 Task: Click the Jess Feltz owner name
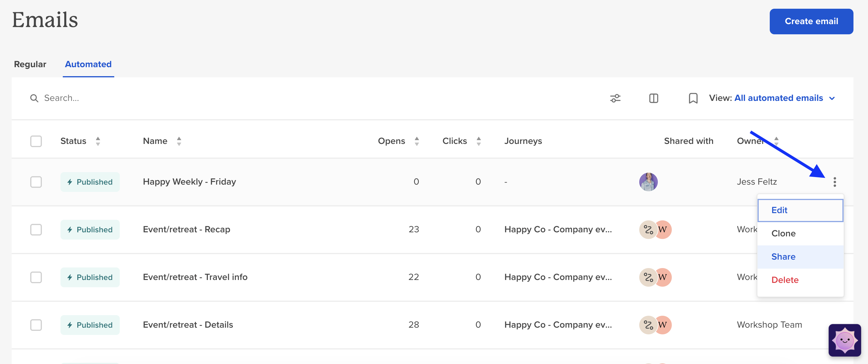757,182
